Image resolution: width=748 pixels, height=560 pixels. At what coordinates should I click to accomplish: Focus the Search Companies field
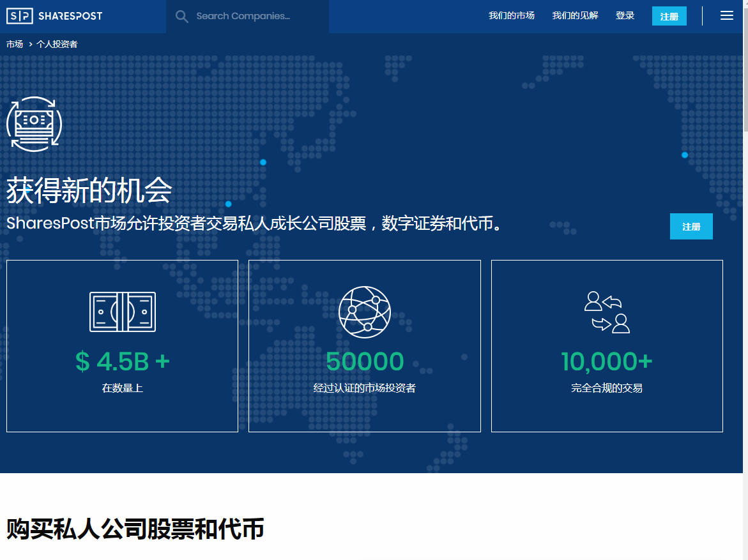(x=248, y=16)
